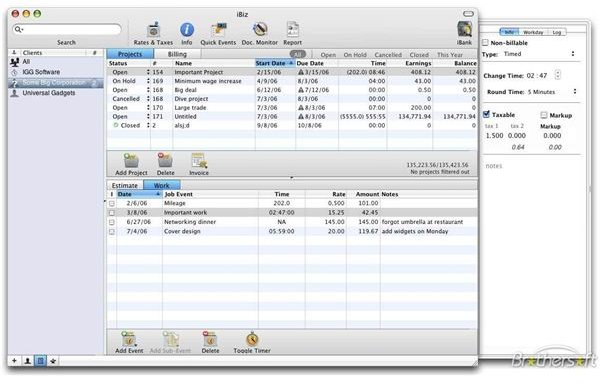Click the Add Sub-Event icon
600x385 pixels.
tap(170, 339)
